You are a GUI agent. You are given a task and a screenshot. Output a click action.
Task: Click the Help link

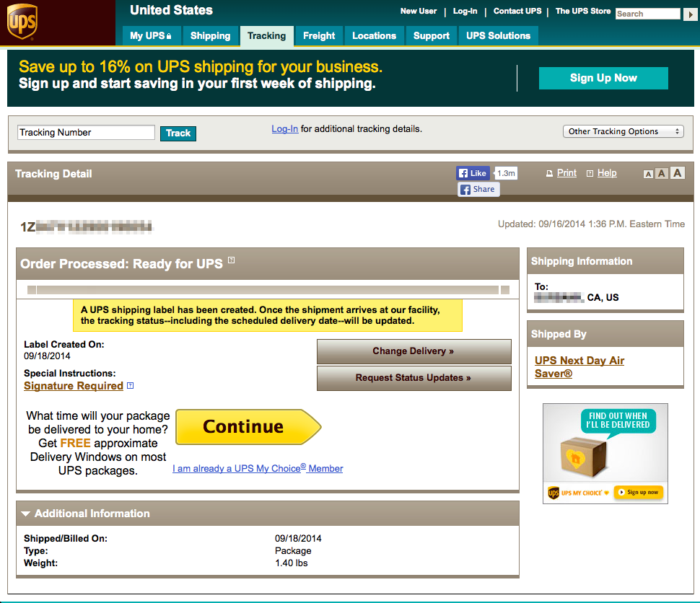tap(607, 172)
